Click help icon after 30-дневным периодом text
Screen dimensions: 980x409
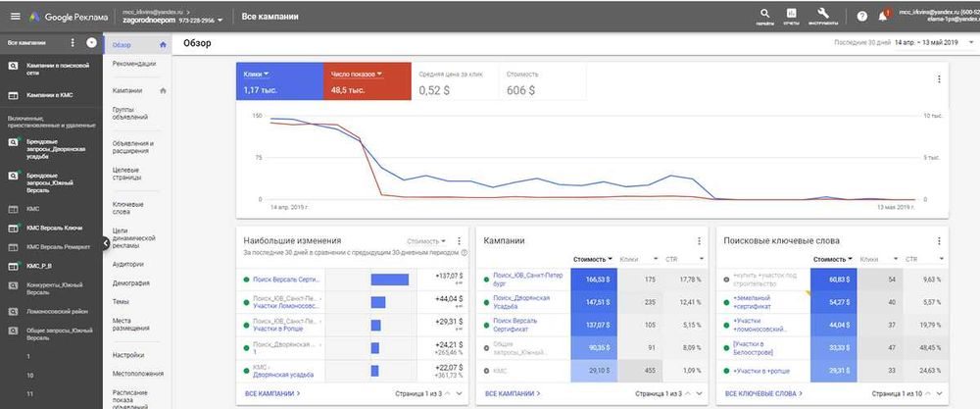click(x=465, y=253)
